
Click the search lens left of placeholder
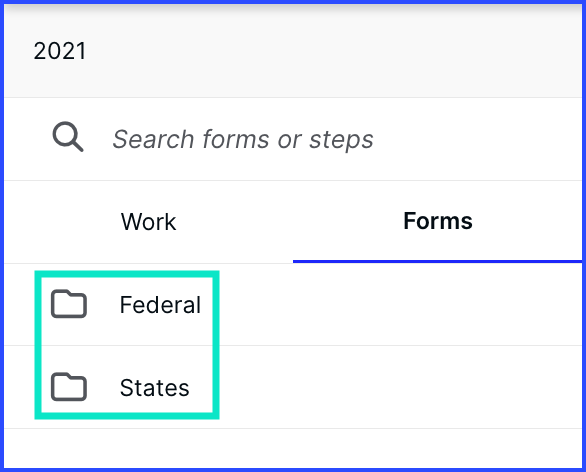(68, 136)
